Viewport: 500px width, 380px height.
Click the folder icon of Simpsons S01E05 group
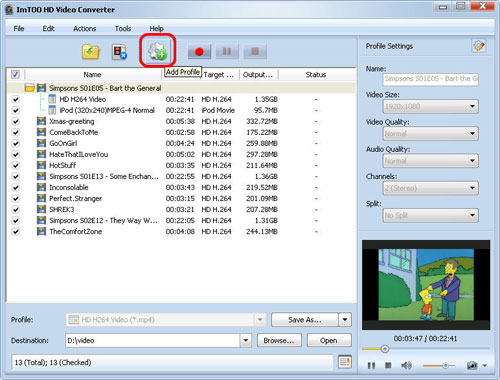(30, 88)
